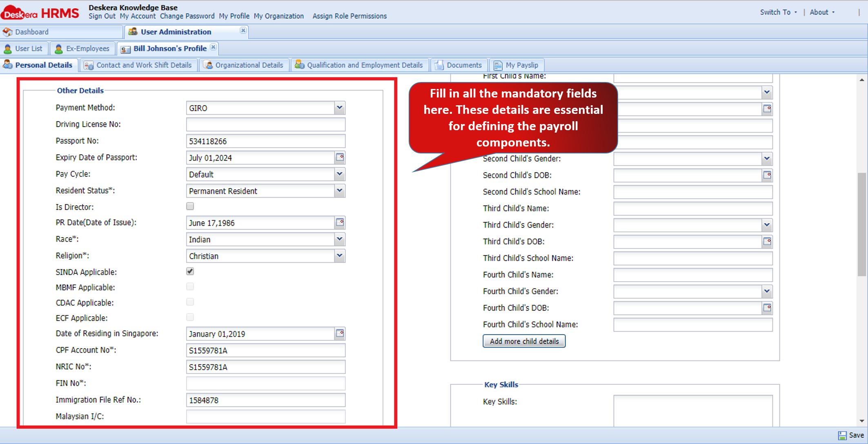Click the Save disk icon
Viewport: 868px width, 444px height.
(842, 435)
